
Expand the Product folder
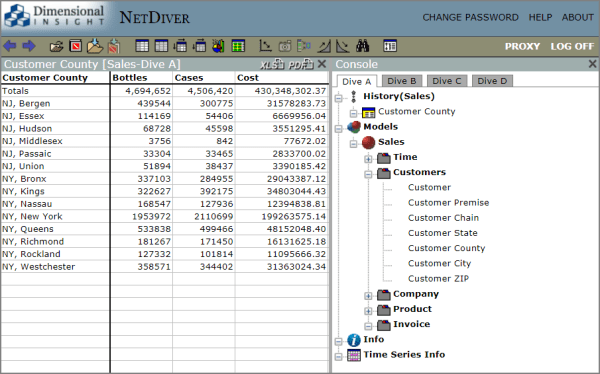tap(368, 311)
